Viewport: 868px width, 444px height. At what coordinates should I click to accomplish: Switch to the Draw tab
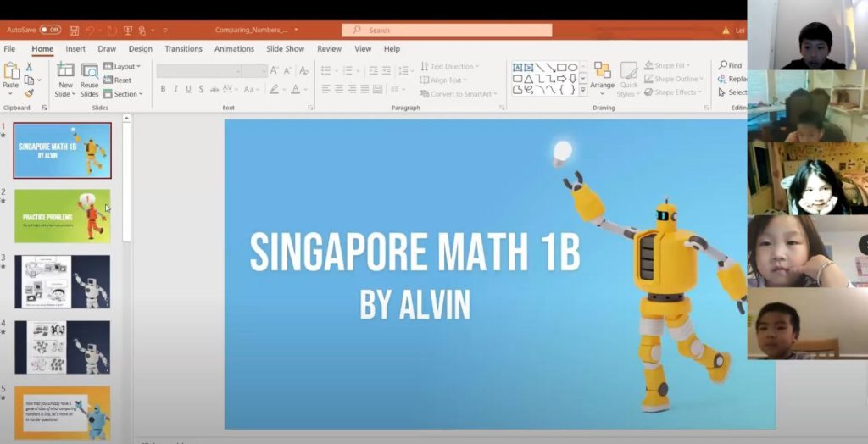click(x=107, y=48)
